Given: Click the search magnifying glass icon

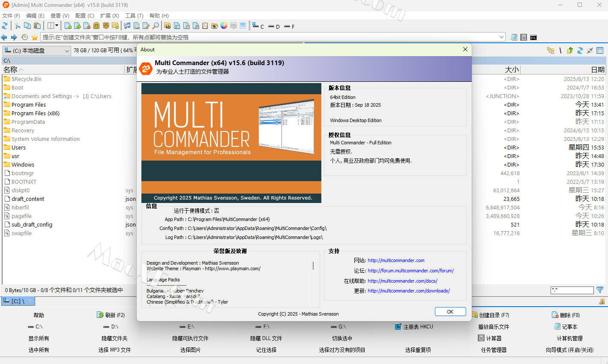Looking at the screenshot, I should [156, 26].
